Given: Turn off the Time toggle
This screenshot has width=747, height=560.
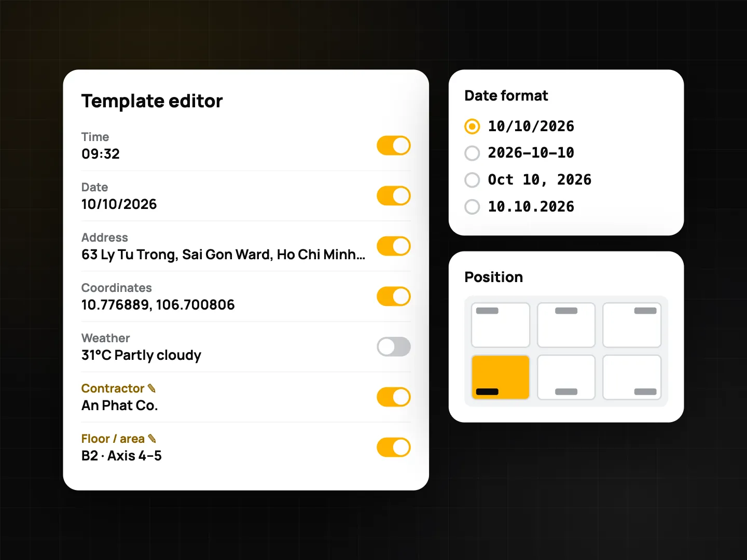Looking at the screenshot, I should point(394,146).
